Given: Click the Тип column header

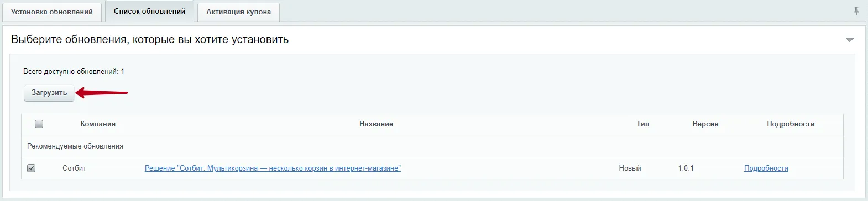Looking at the screenshot, I should pos(642,124).
